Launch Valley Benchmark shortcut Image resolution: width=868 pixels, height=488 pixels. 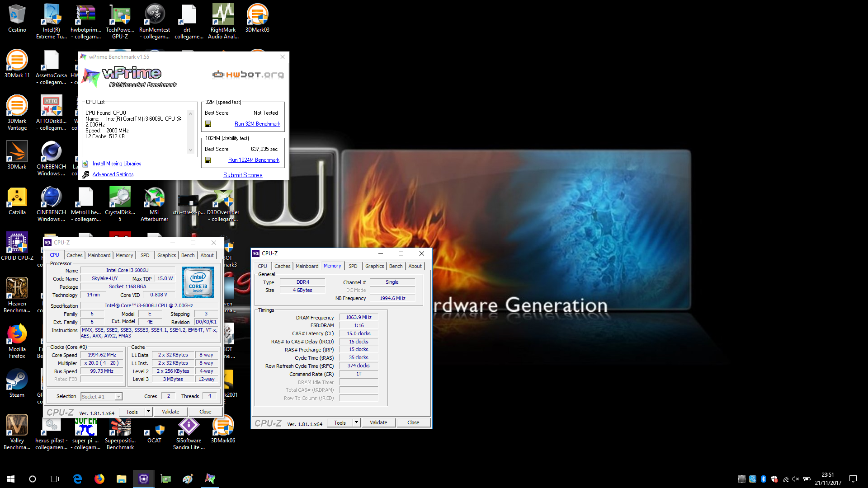(x=17, y=432)
